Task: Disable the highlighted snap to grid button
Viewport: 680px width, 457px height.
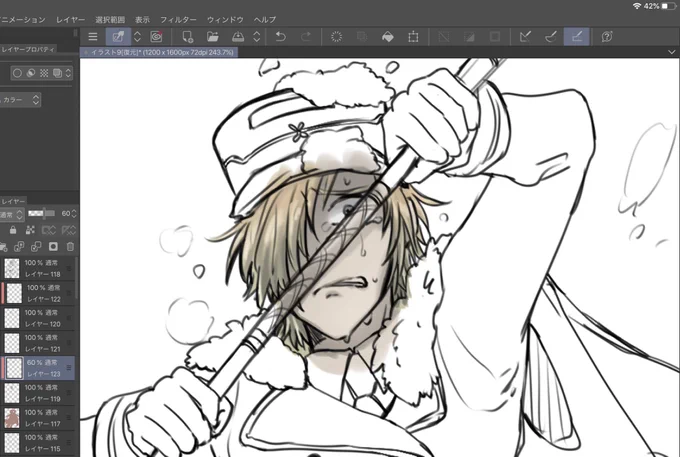Action: click(576, 37)
